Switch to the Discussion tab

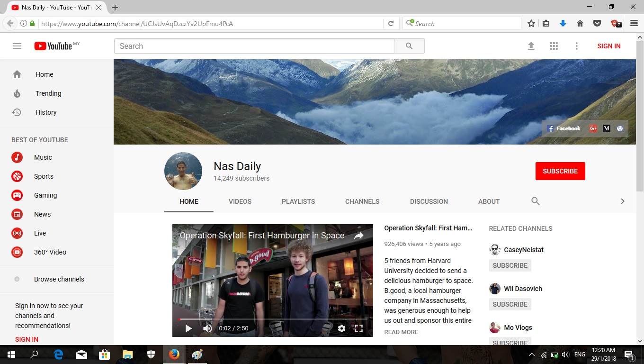click(x=429, y=201)
